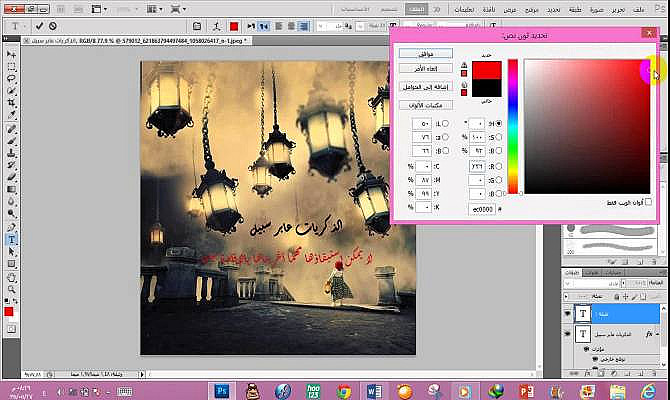
Task: Click the Create Warped Text icon
Action: point(217,26)
